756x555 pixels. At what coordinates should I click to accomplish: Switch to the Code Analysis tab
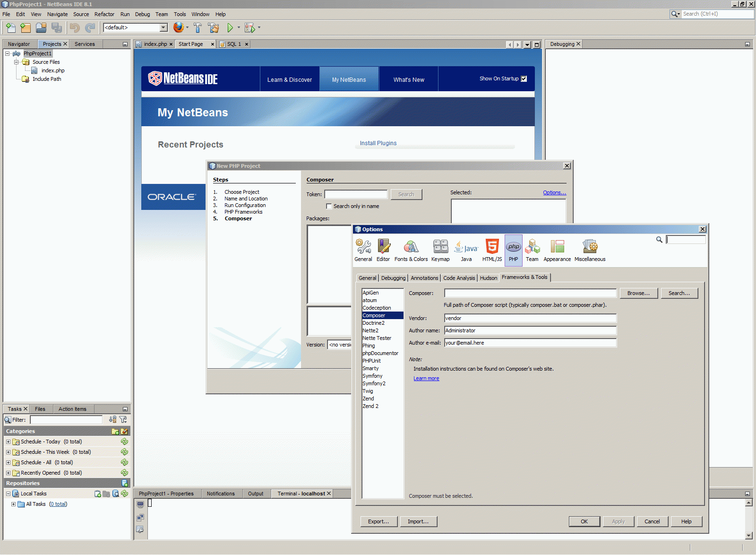[459, 278]
